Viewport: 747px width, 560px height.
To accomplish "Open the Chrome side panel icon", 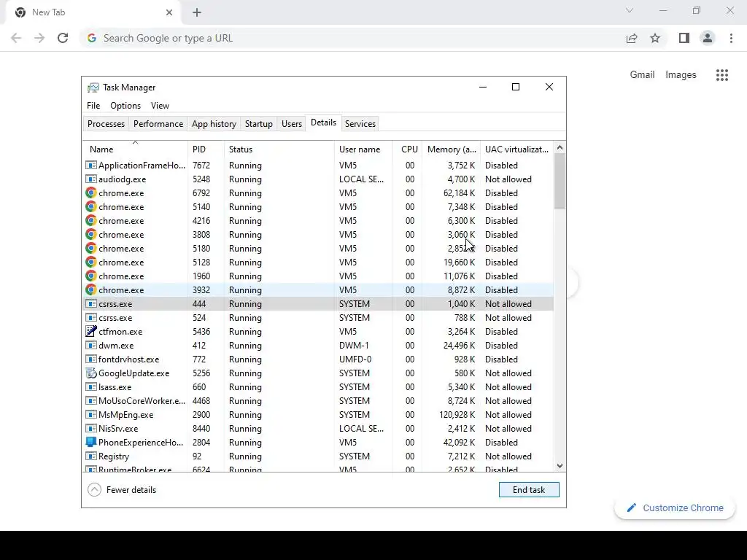I will point(684,38).
